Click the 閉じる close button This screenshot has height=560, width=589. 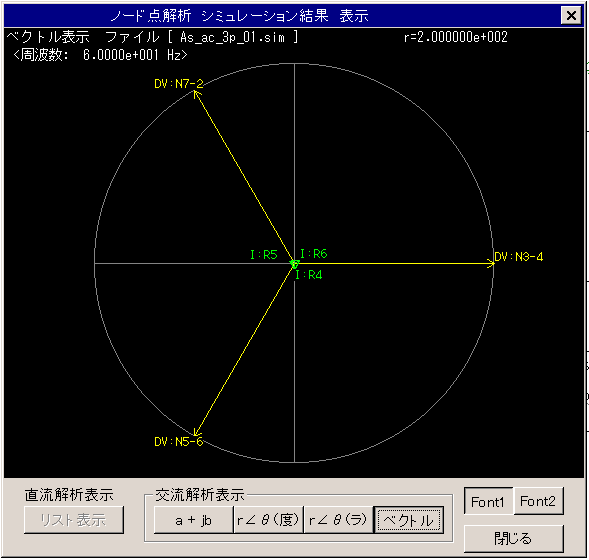[x=513, y=539]
